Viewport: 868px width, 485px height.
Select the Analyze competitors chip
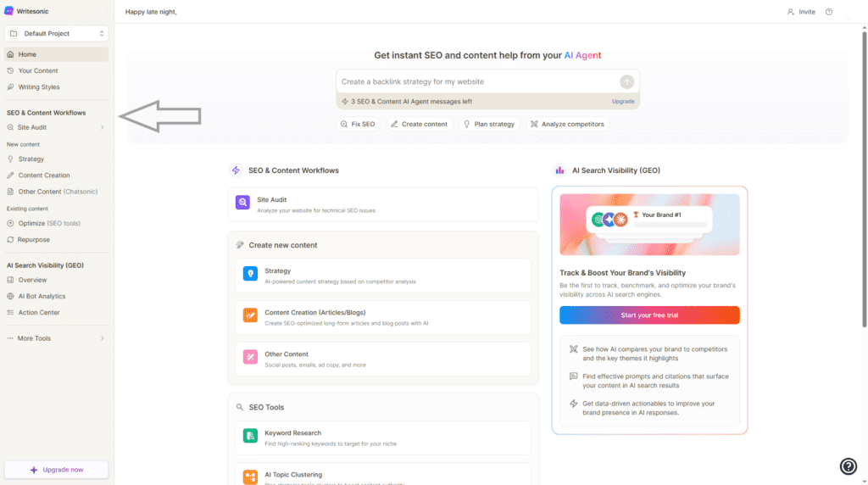567,124
